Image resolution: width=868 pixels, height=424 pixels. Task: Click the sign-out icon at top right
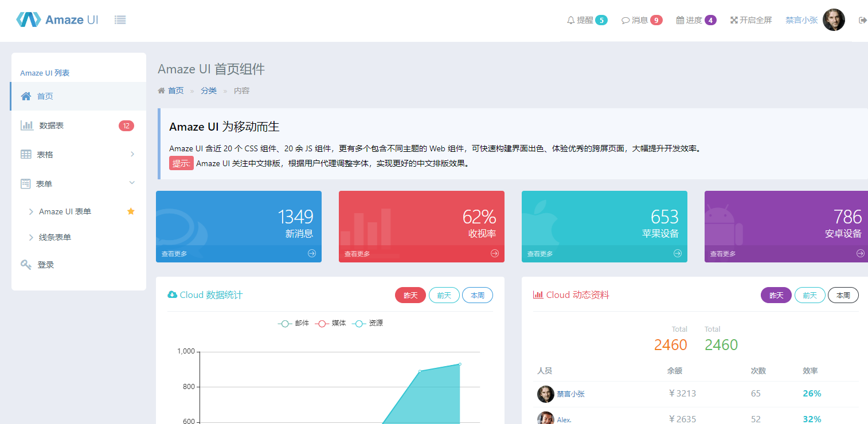[862, 20]
